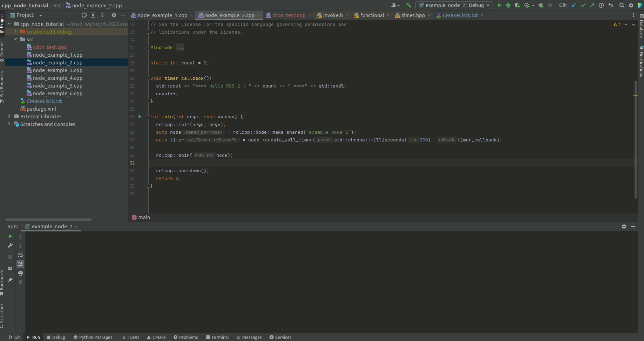Viewport: 644px width, 341px height.
Task: Hide the Project tool window
Action: point(123,15)
